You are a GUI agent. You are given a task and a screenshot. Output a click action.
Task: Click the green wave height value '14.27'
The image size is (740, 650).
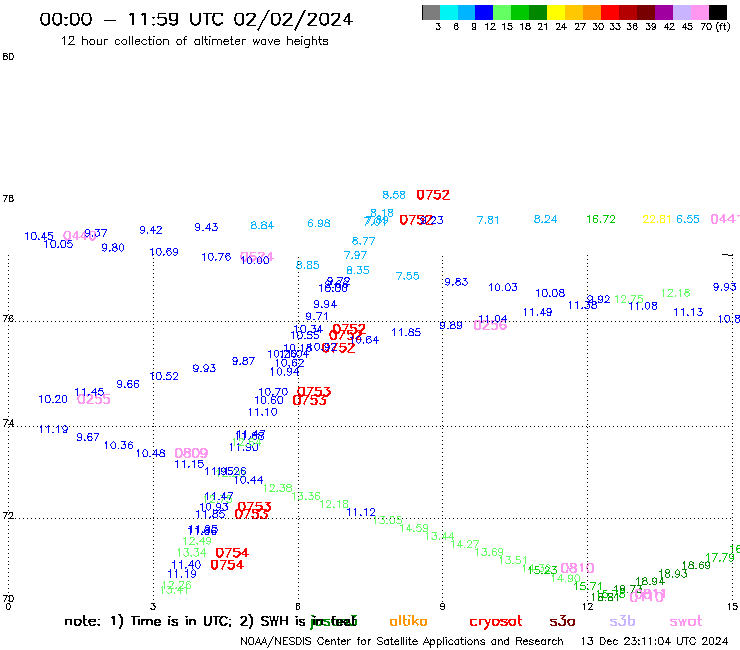click(464, 544)
